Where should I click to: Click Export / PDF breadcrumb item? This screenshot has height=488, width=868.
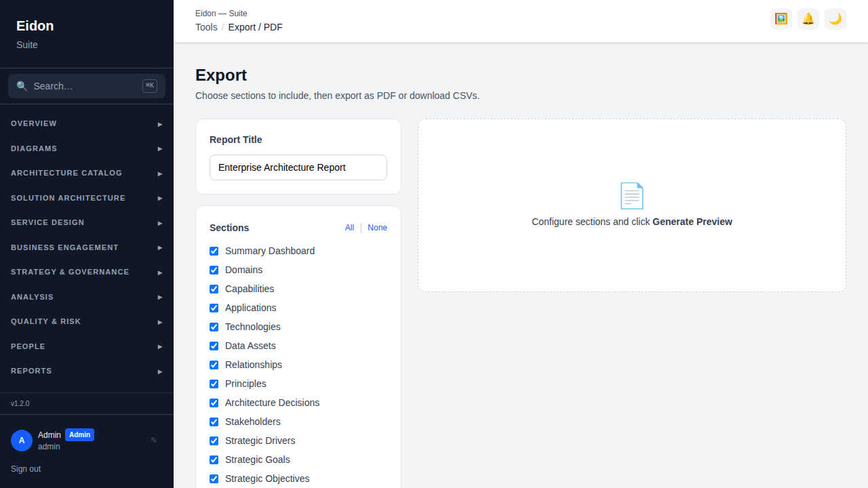256,27
